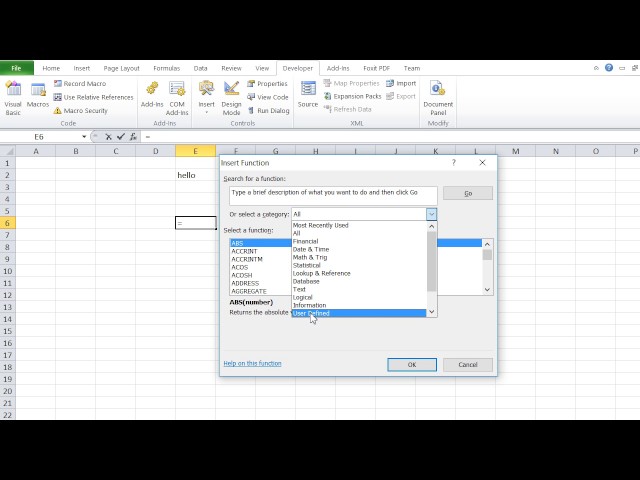
Task: Click Import XML data
Action: coord(401,83)
